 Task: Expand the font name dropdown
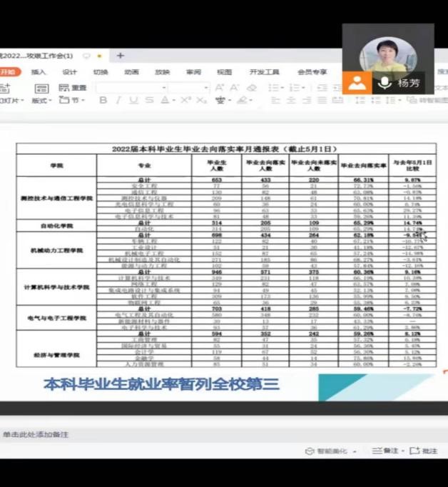click(x=164, y=88)
